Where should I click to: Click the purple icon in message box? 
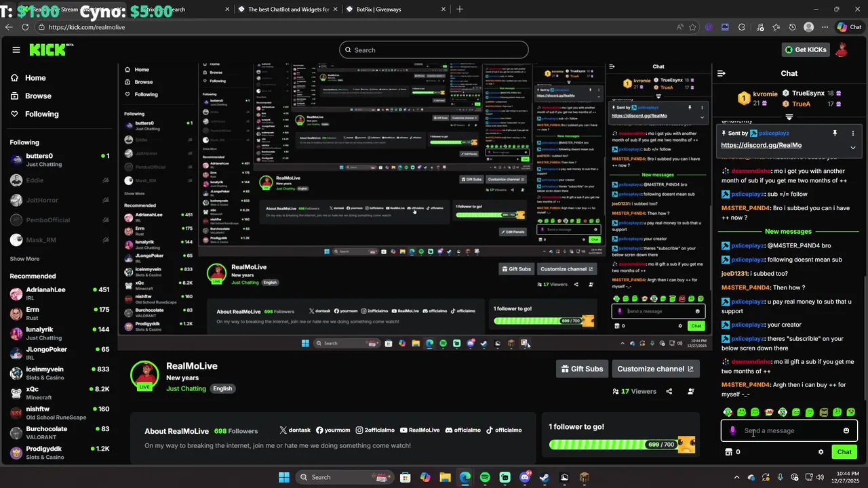coord(732,430)
